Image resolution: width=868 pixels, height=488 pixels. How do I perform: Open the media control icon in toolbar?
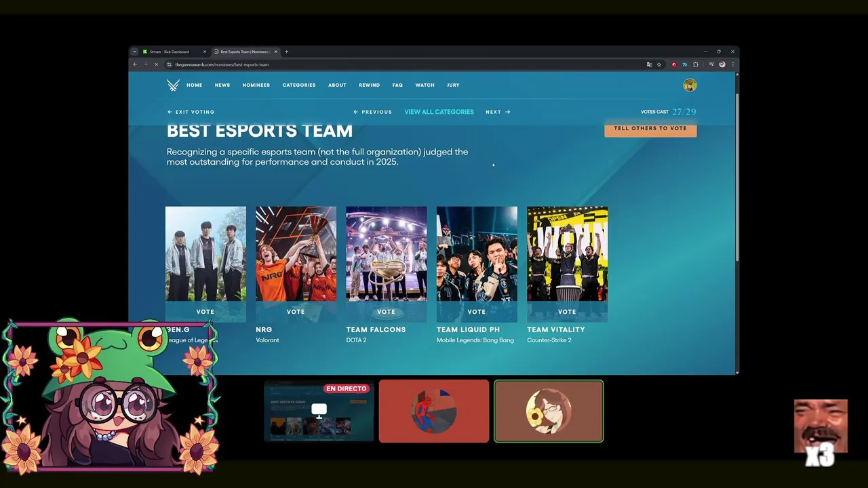click(711, 64)
